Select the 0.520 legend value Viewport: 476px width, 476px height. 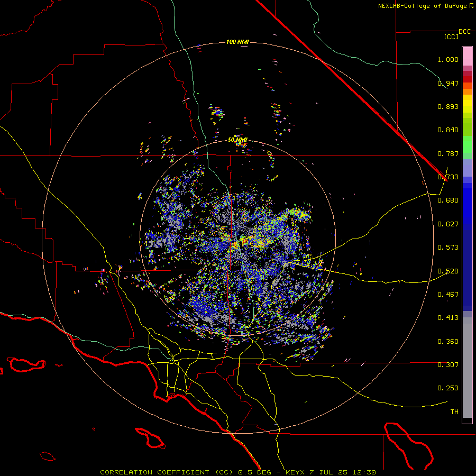[448, 271]
